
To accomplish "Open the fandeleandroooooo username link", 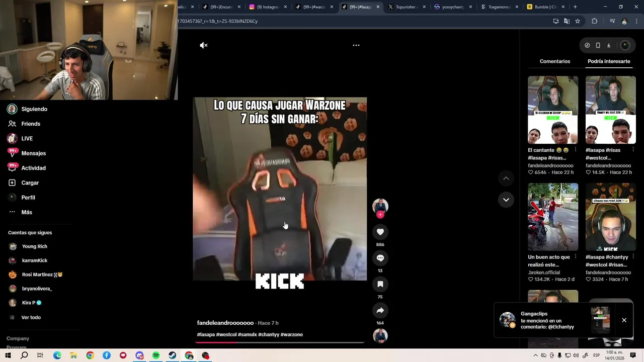I will tap(225, 323).
